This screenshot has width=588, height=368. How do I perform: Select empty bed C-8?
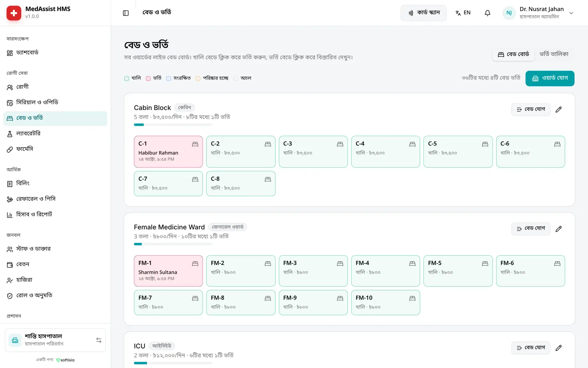(x=241, y=183)
